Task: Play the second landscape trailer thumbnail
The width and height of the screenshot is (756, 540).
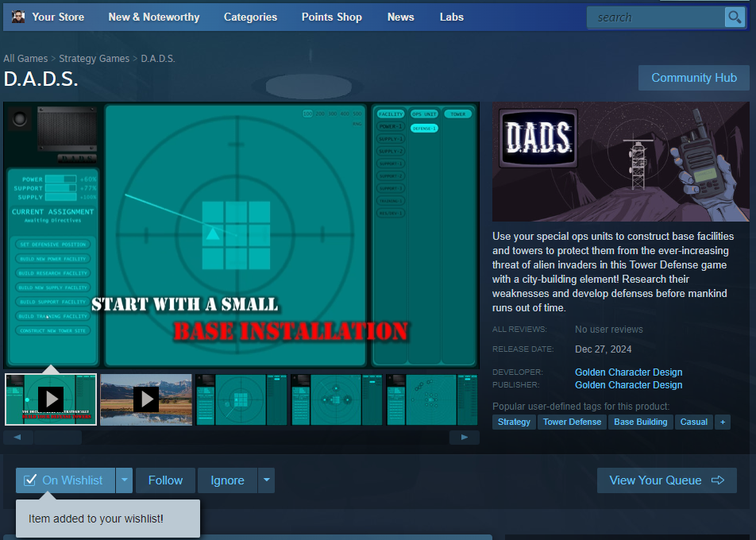Action: 146,399
